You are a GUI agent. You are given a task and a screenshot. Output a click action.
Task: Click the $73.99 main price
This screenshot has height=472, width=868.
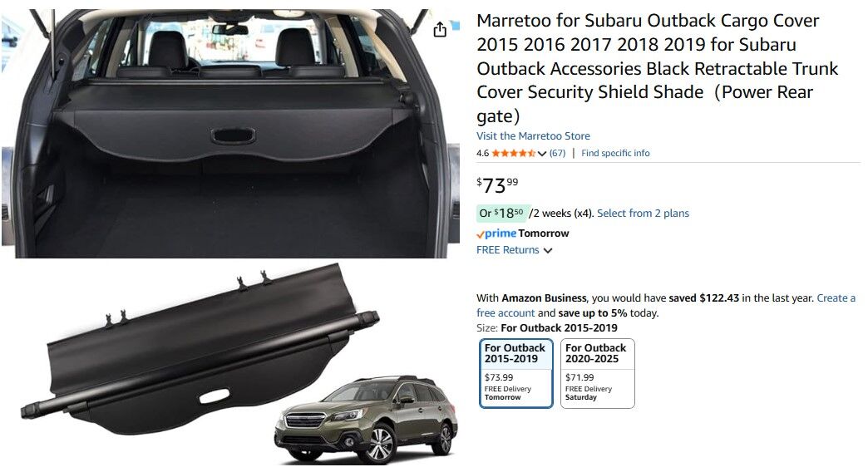click(497, 185)
